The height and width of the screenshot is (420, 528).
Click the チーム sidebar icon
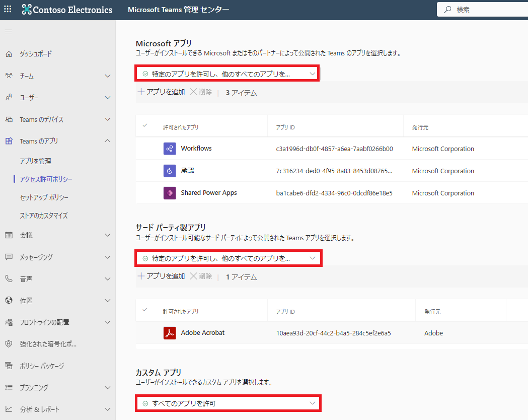9,76
